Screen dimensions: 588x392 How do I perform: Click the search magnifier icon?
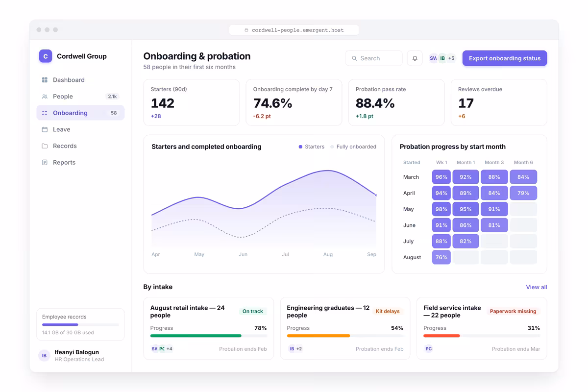[354, 58]
